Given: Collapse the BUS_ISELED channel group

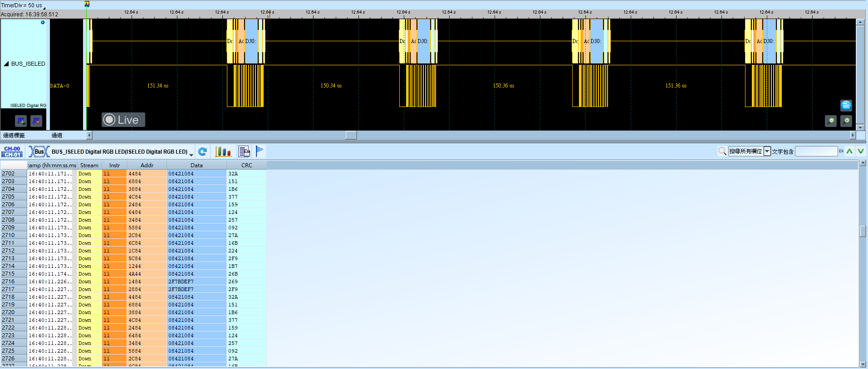Looking at the screenshot, I should point(6,64).
